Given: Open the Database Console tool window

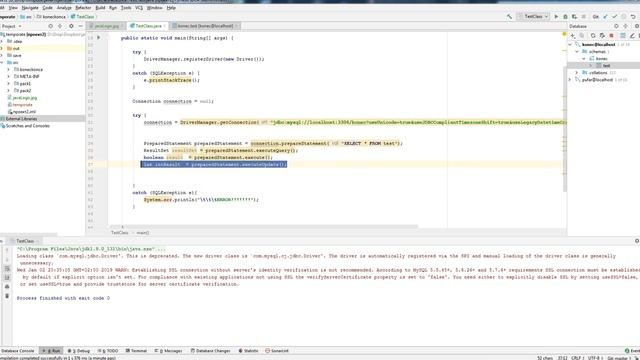Looking at the screenshot, I should [x=18, y=351].
